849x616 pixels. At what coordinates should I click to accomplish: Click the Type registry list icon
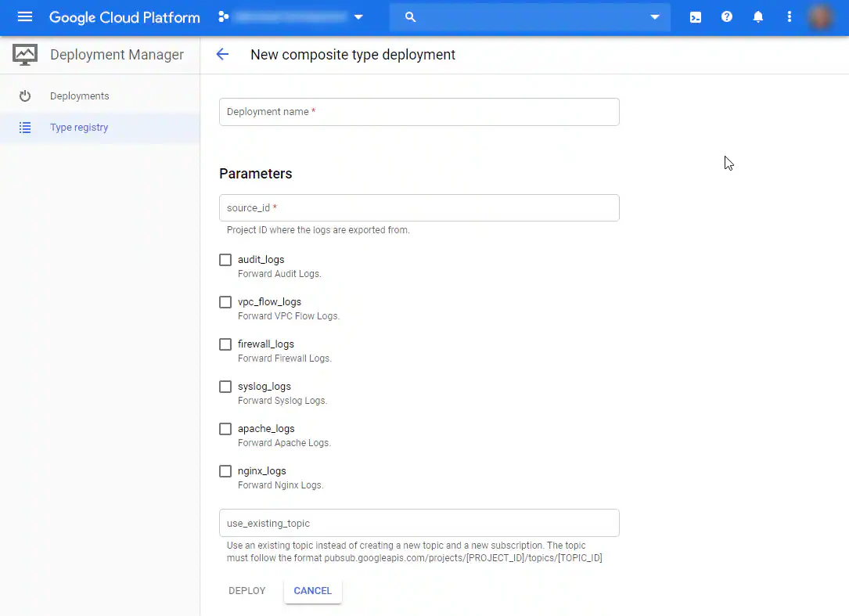click(x=25, y=128)
